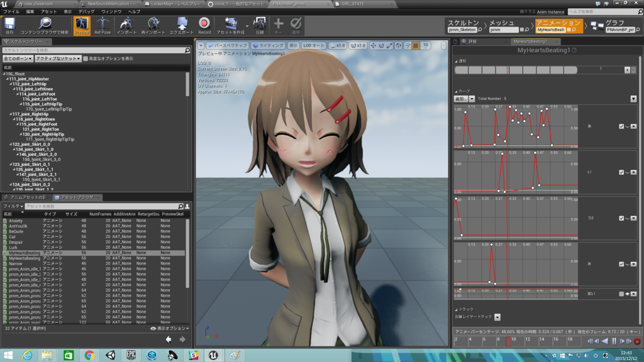644x362 pixels.
Task: Open Google Chrome from the taskbar
Action: pyautogui.click(x=89, y=355)
